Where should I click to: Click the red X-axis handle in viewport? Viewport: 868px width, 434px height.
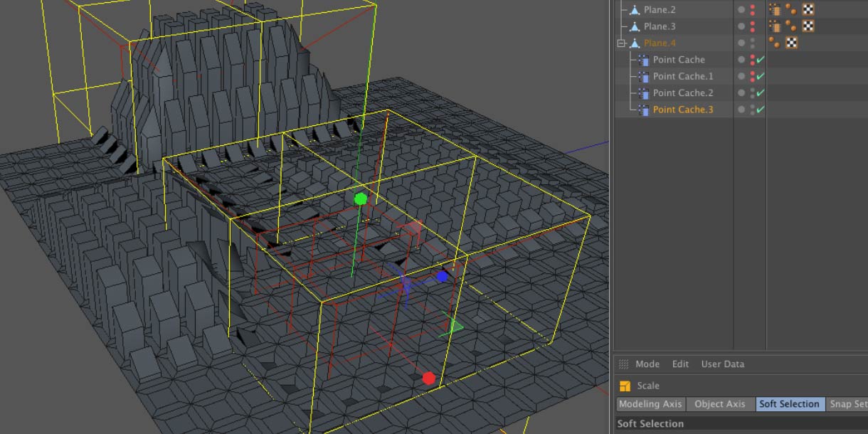(428, 378)
